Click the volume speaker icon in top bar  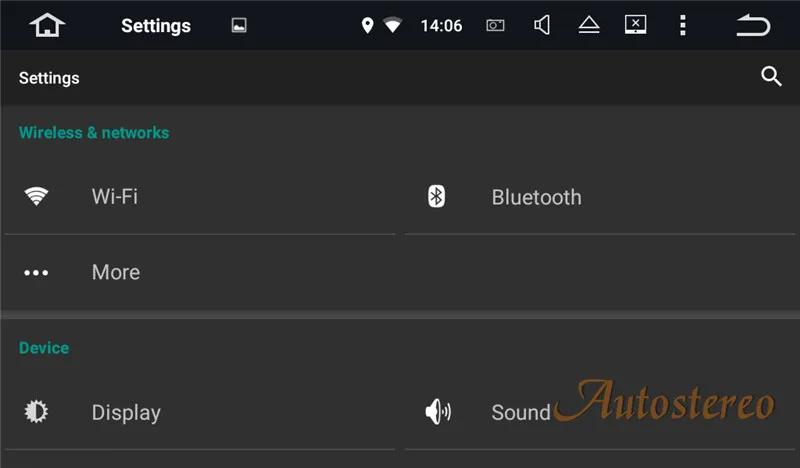(542, 25)
